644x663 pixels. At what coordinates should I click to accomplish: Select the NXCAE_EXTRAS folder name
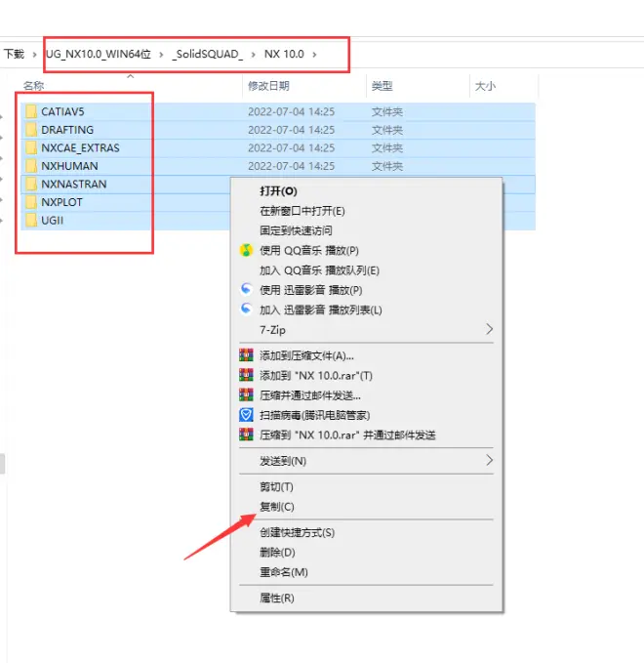click(x=80, y=148)
